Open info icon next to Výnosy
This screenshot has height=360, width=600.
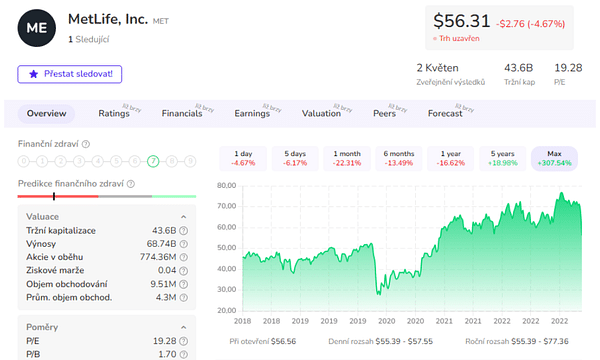pyautogui.click(x=184, y=244)
